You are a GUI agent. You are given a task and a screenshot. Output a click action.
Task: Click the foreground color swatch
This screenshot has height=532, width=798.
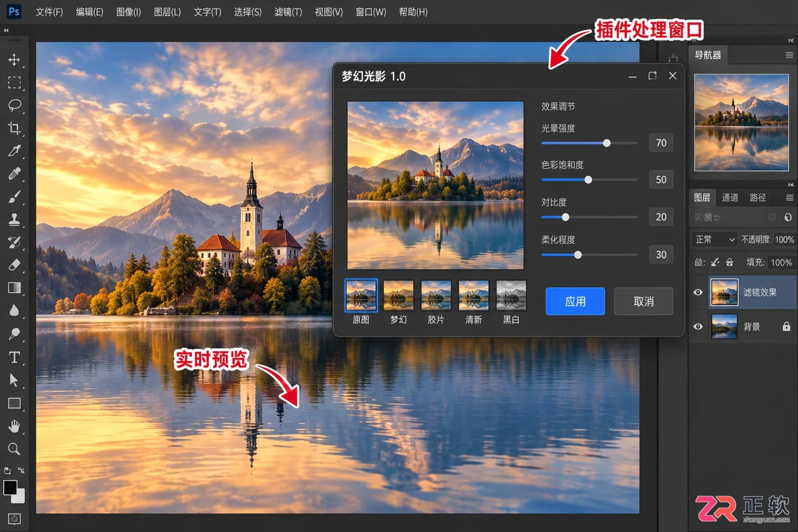click(10, 488)
